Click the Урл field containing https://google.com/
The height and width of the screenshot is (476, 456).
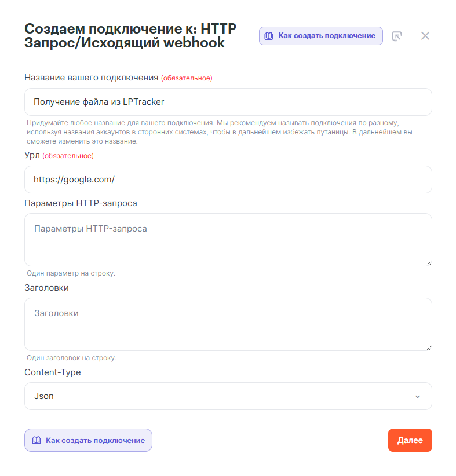[x=228, y=180]
